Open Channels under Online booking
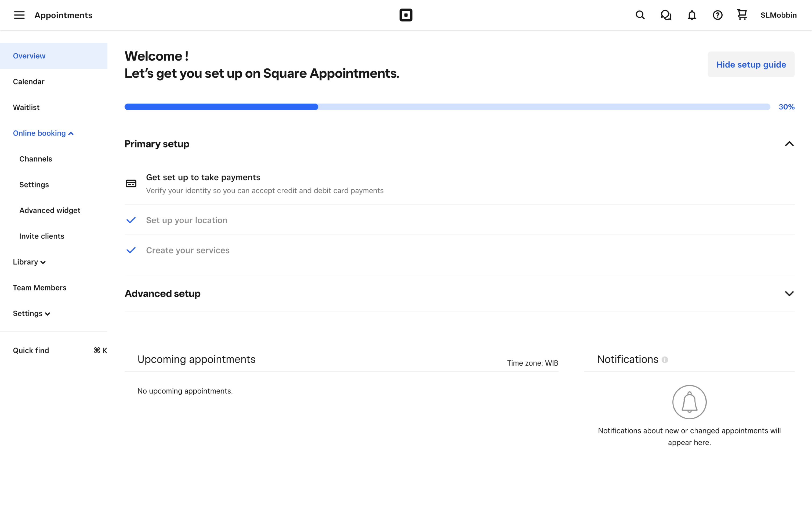Viewport: 812px width, 507px height. point(35,159)
